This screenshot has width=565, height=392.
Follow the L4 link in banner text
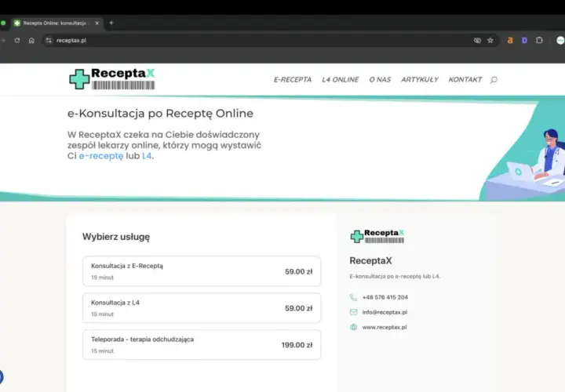(x=147, y=156)
